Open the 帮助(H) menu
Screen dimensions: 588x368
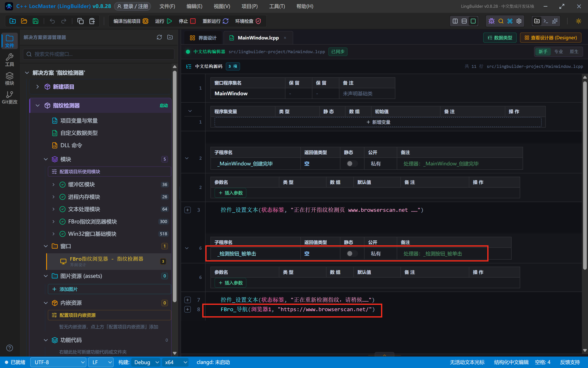[x=305, y=6]
